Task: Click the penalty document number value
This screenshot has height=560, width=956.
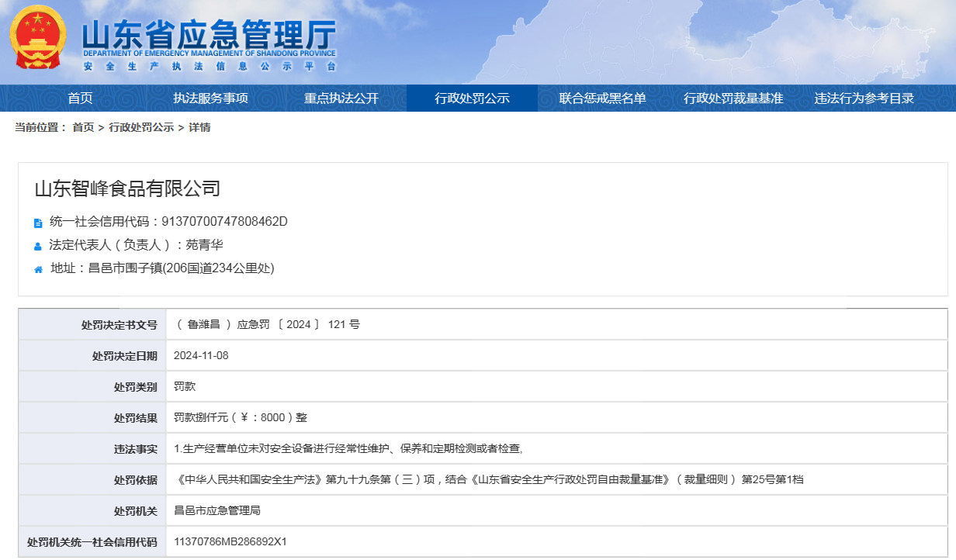Action: [266, 324]
